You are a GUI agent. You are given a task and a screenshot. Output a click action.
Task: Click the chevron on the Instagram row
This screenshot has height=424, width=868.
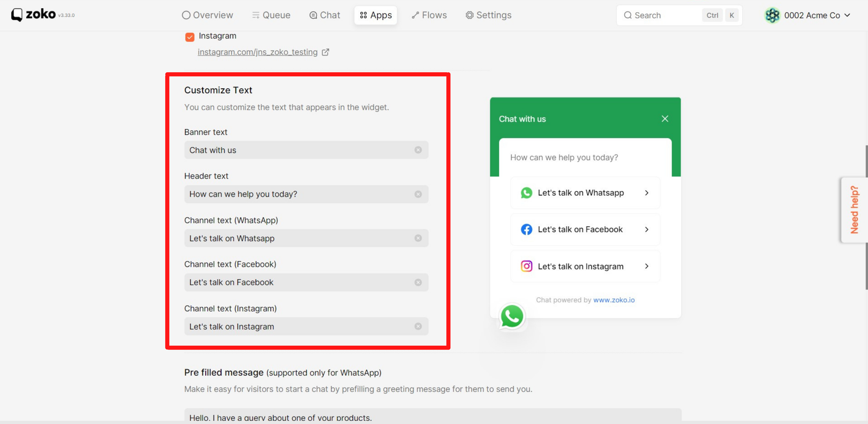click(646, 266)
